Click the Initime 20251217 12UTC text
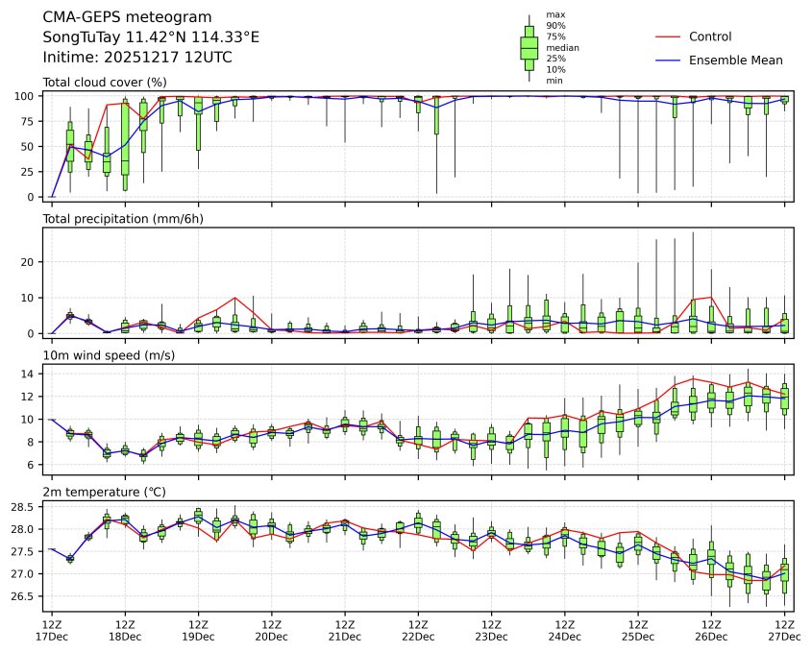This screenshot has height=653, width=812. (x=137, y=58)
